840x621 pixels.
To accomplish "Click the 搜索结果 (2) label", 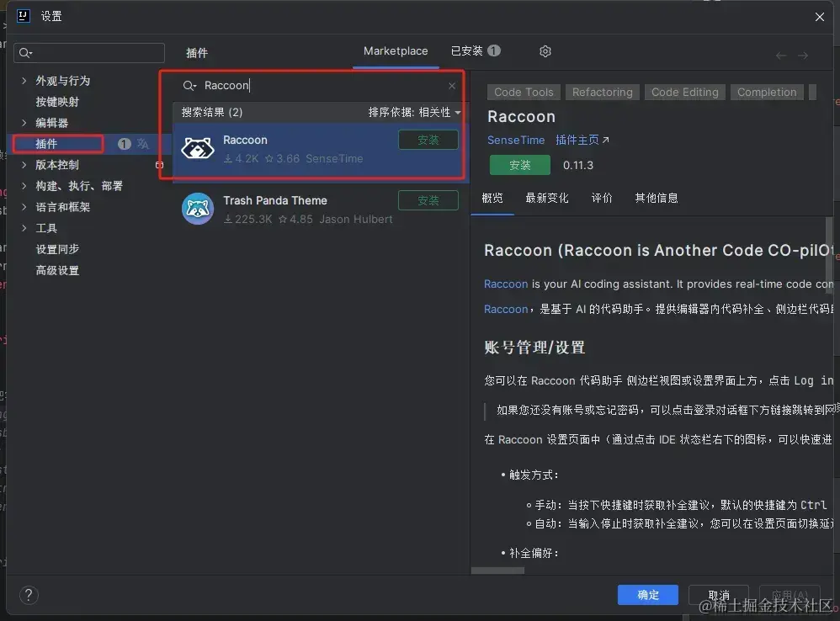I will click(211, 113).
